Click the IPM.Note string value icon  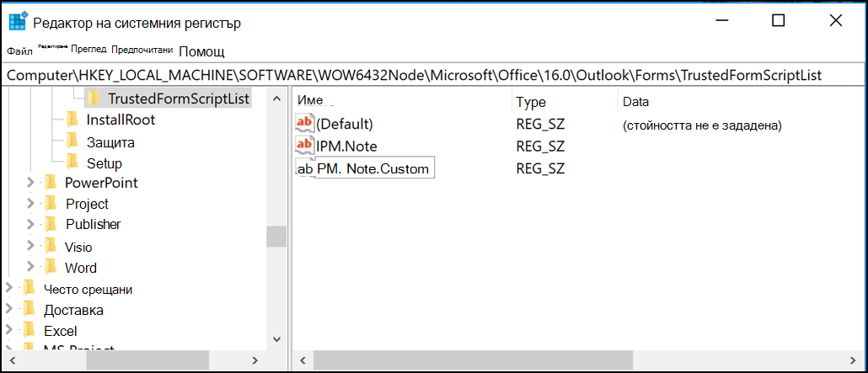click(305, 146)
